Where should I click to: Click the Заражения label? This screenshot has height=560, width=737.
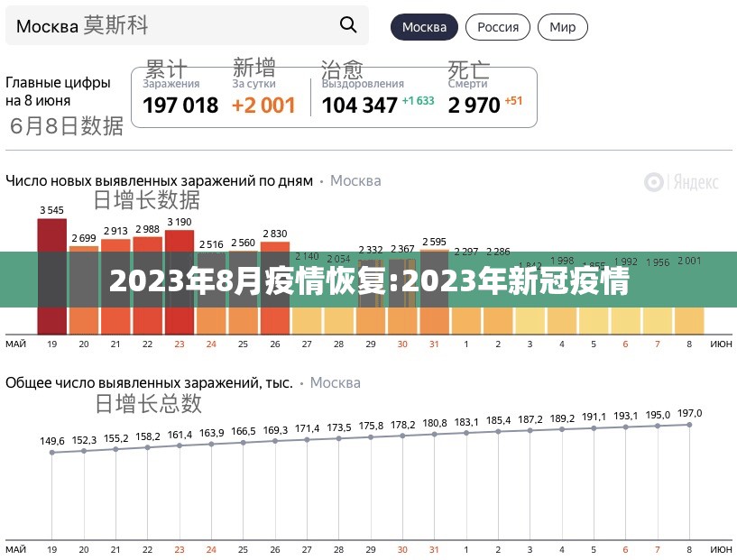pyautogui.click(x=171, y=84)
